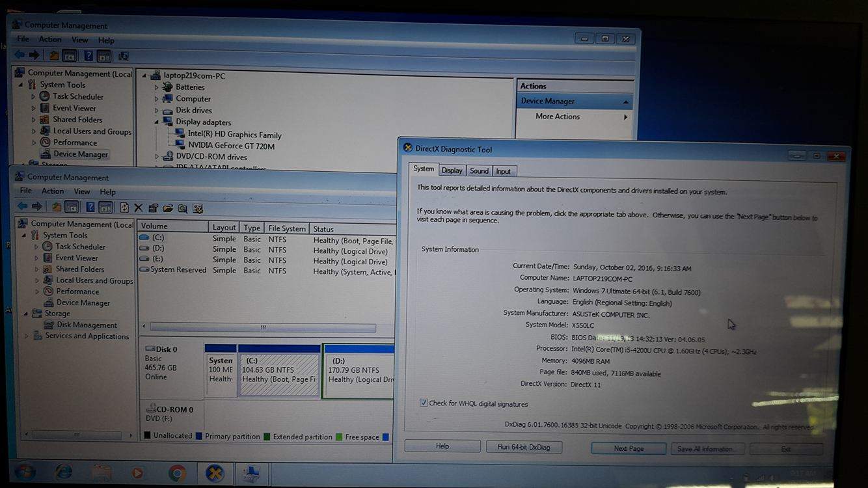The image size is (868, 488).
Task: Click Back arrow in Disk Management window toolbar
Action: (x=22, y=207)
